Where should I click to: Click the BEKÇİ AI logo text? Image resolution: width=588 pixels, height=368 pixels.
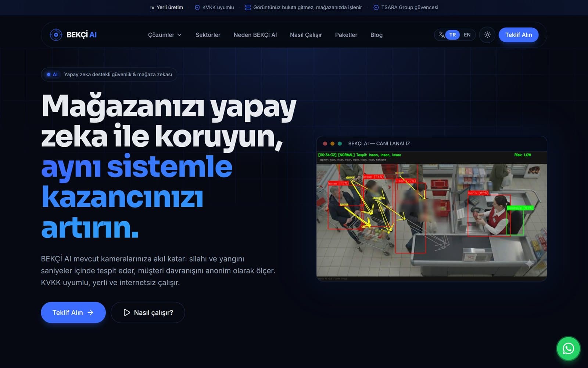pos(81,35)
